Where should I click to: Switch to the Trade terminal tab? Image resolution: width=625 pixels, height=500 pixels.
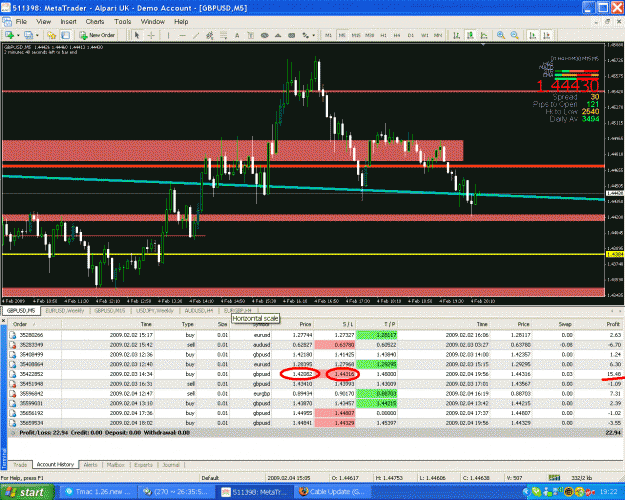coord(20,465)
